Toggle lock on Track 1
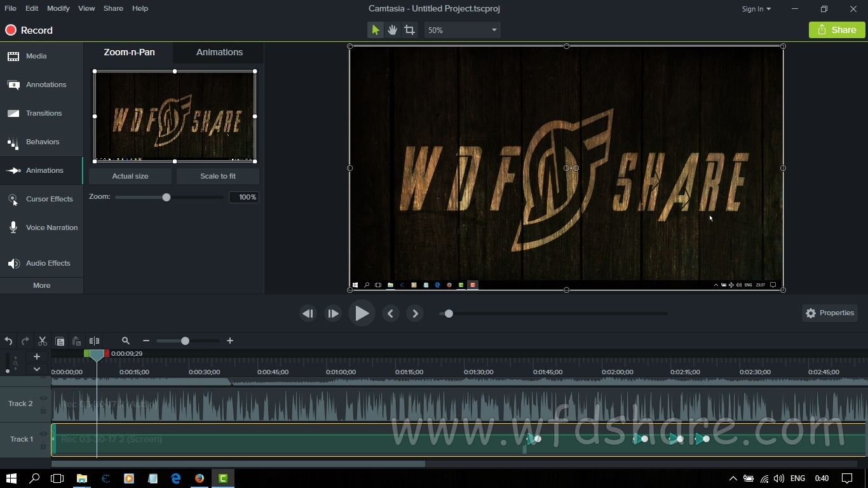This screenshot has width=868, height=488. (x=43, y=446)
